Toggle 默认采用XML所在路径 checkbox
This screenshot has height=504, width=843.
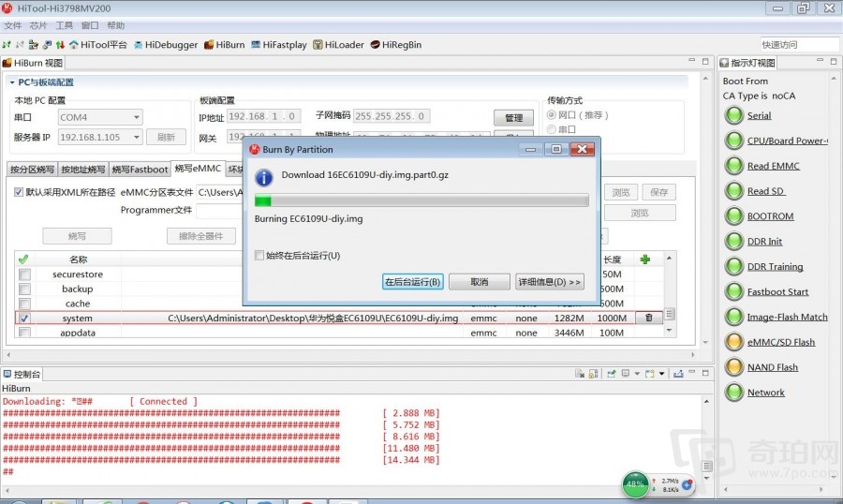click(x=19, y=192)
